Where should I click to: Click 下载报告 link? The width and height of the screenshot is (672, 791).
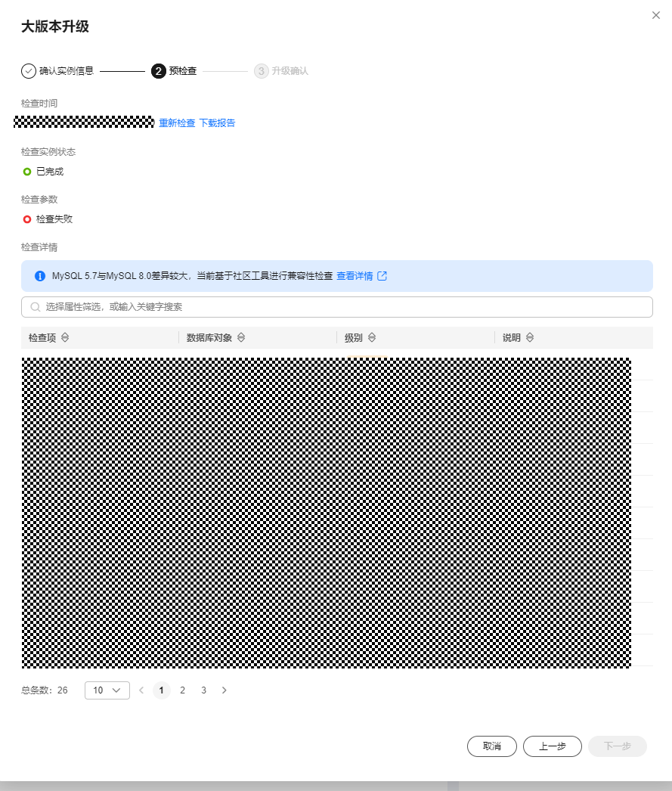(x=217, y=123)
